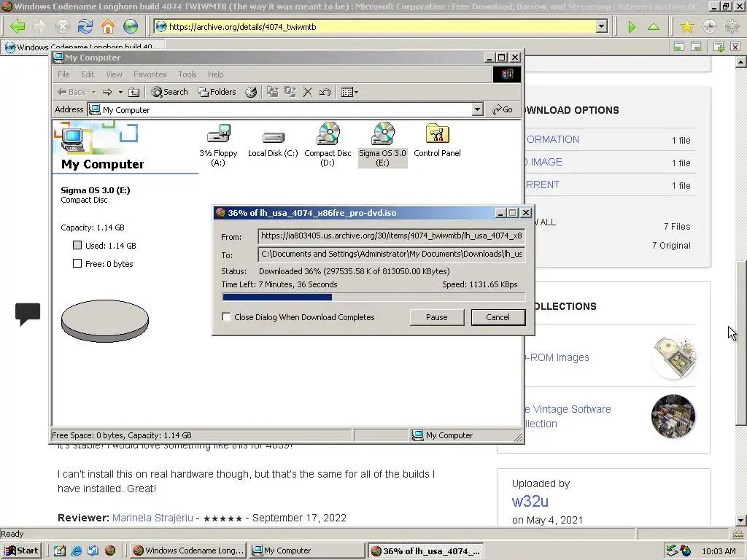
Task: Click scroll down arrow on page scrollbar
Action: click(x=741, y=521)
